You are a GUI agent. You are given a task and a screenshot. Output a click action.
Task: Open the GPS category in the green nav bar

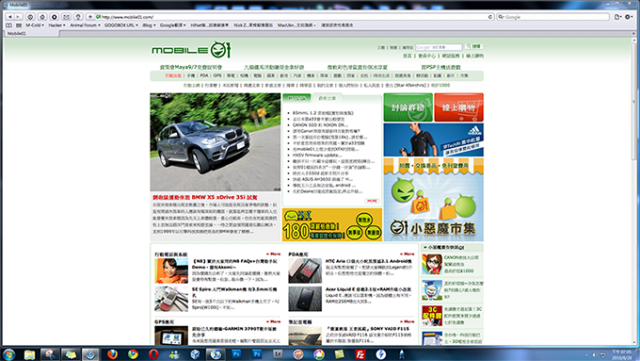click(x=217, y=76)
